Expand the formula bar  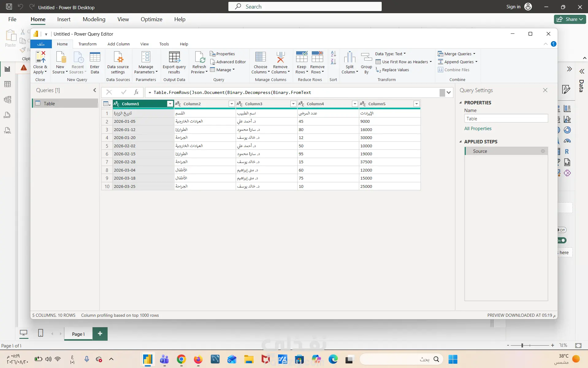(449, 92)
